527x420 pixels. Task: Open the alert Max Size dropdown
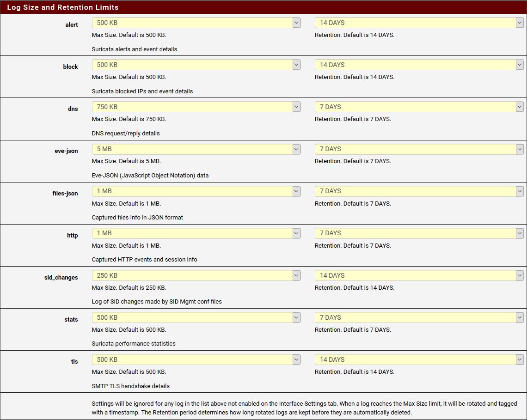pos(196,23)
